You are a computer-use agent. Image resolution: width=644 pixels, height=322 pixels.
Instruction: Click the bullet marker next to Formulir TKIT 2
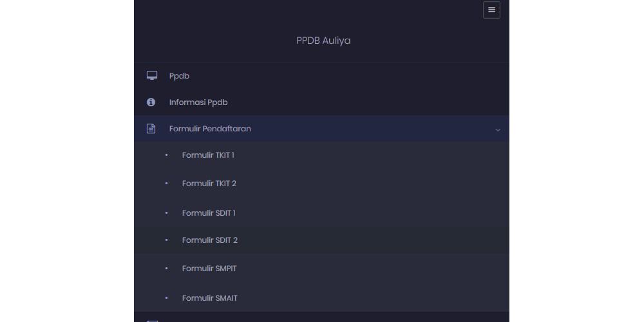(x=166, y=184)
